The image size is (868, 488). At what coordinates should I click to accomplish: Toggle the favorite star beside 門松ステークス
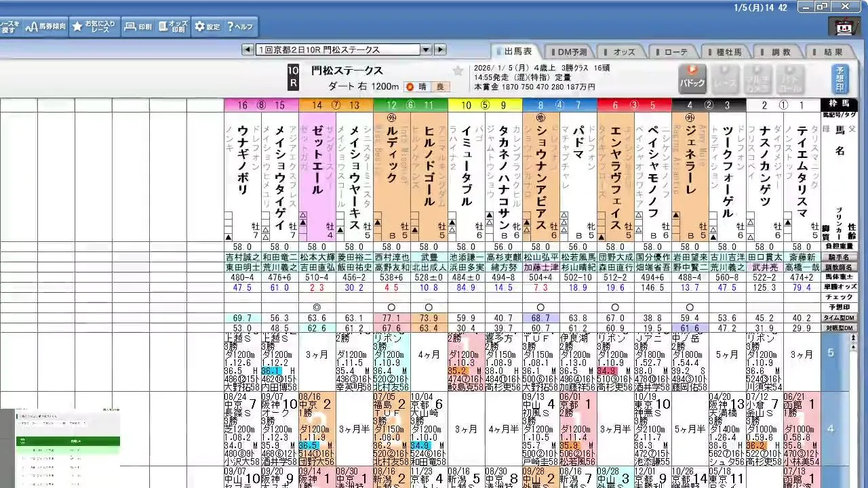coord(458,70)
